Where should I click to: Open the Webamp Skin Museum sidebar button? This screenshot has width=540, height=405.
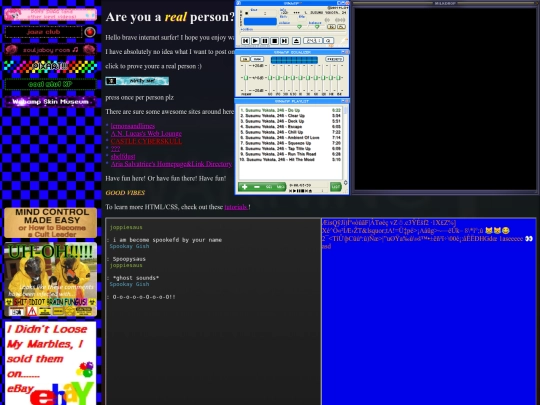(x=50, y=102)
